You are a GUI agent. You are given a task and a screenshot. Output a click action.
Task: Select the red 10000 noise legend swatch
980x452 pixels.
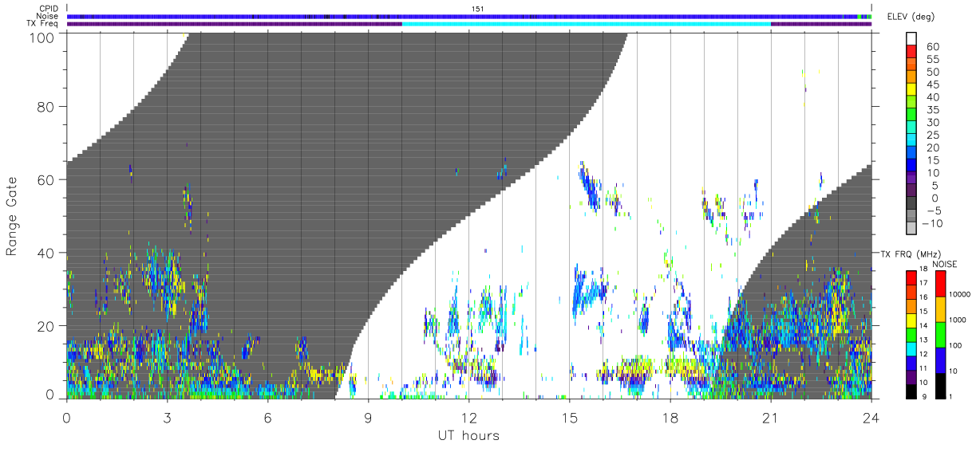pos(940,284)
